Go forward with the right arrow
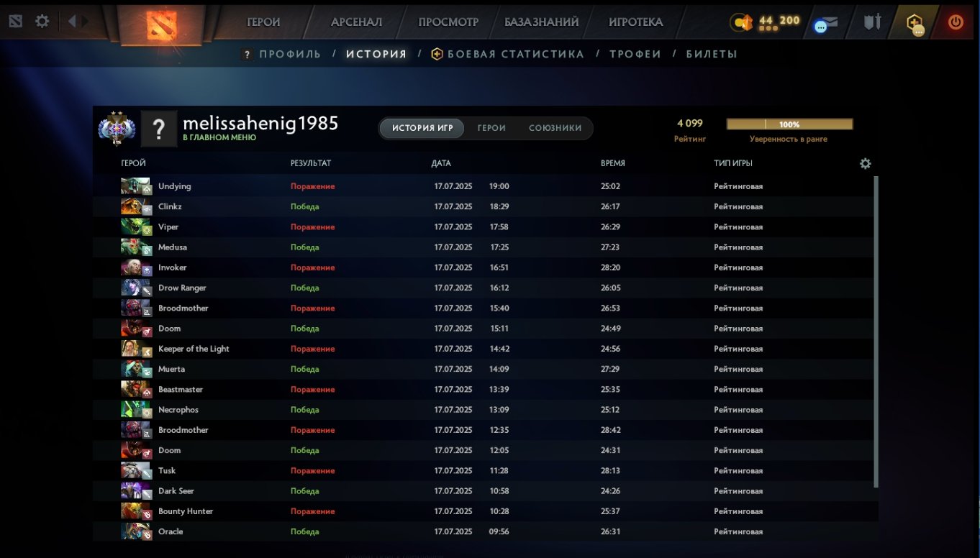Screen dimensions: 980x558 coord(86,22)
